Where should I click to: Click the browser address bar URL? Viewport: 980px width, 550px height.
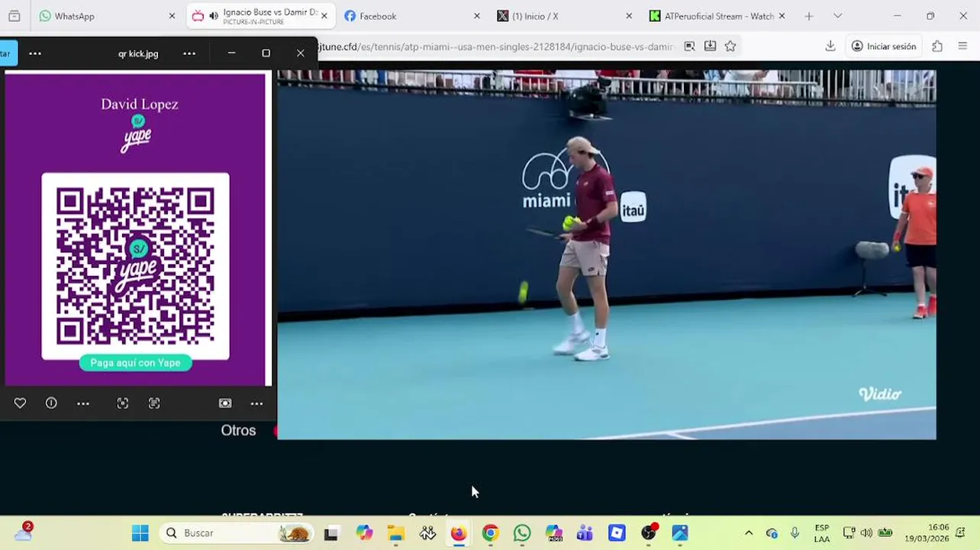[x=496, y=47]
